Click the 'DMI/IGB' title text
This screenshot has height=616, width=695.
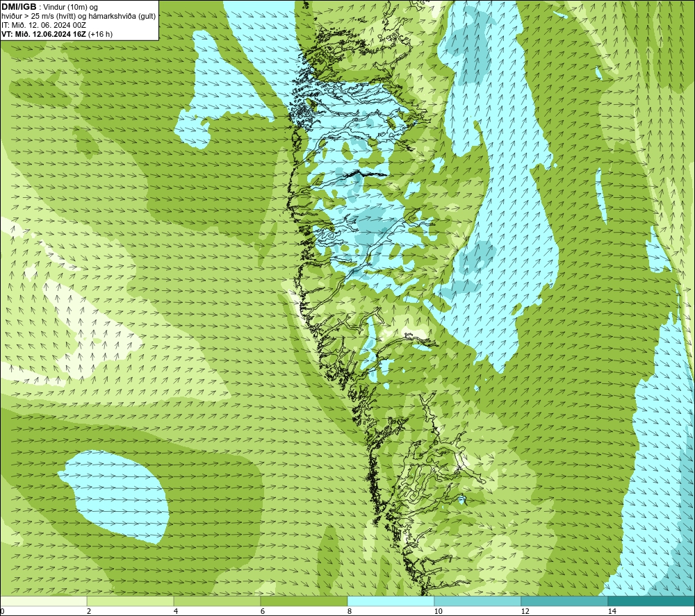point(19,7)
